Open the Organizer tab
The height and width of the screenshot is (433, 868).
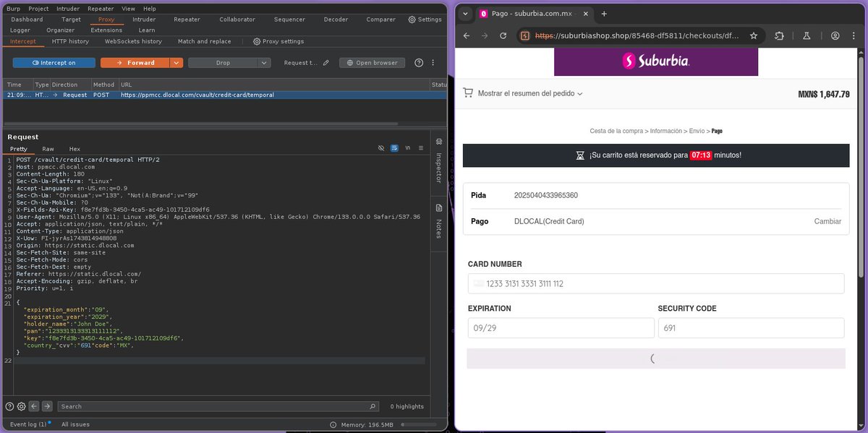[x=60, y=30]
